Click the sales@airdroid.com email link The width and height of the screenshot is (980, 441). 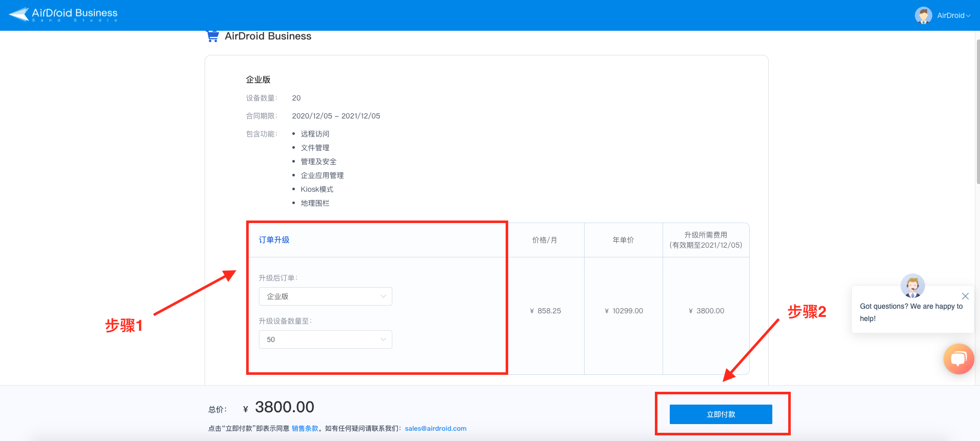point(435,429)
